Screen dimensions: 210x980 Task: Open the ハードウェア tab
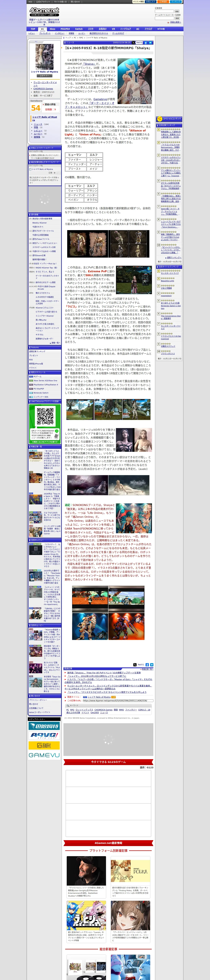coord(125,29)
